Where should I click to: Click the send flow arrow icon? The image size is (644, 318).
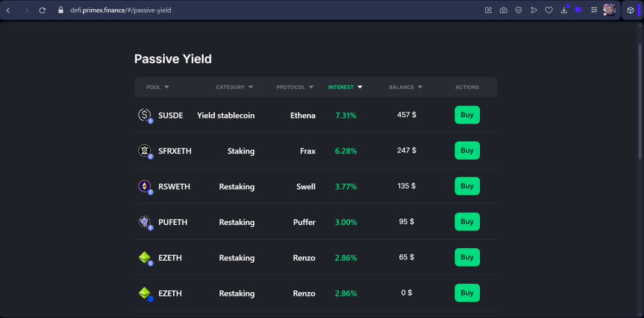pos(533,10)
